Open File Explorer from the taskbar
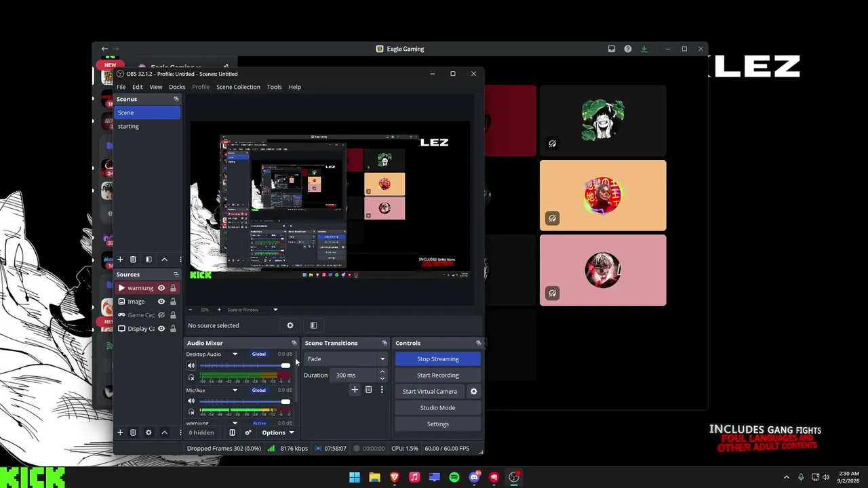The height and width of the screenshot is (488, 868). [x=374, y=477]
